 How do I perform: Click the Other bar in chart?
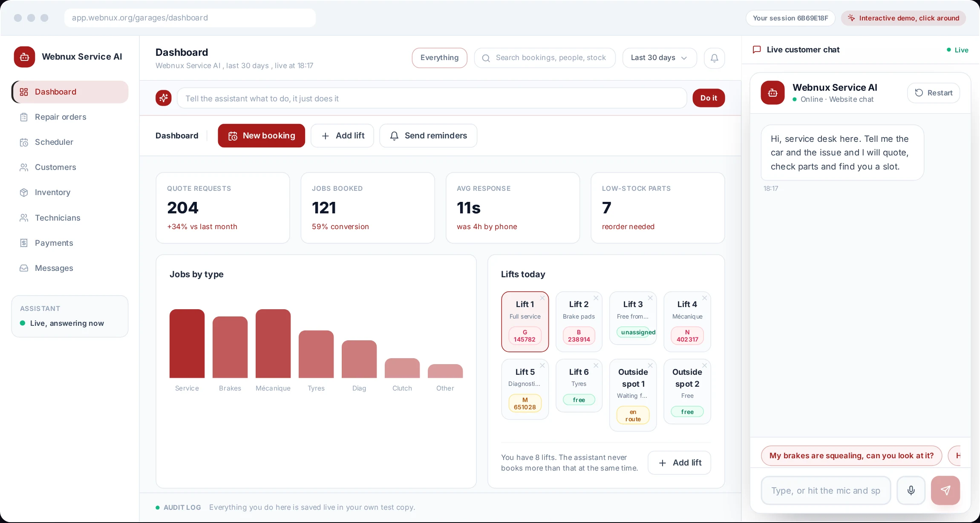click(x=445, y=371)
